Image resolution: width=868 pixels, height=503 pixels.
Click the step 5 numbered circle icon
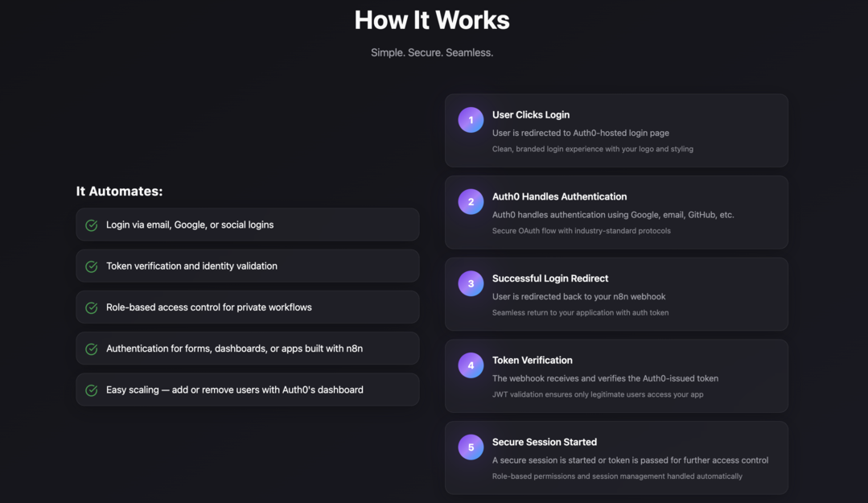tap(471, 447)
